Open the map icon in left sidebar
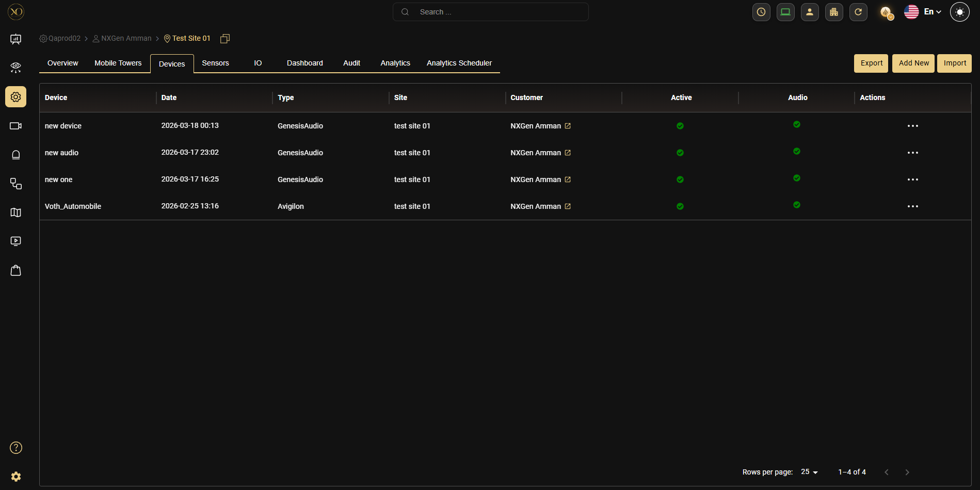Viewport: 980px width, 490px height. [15, 213]
